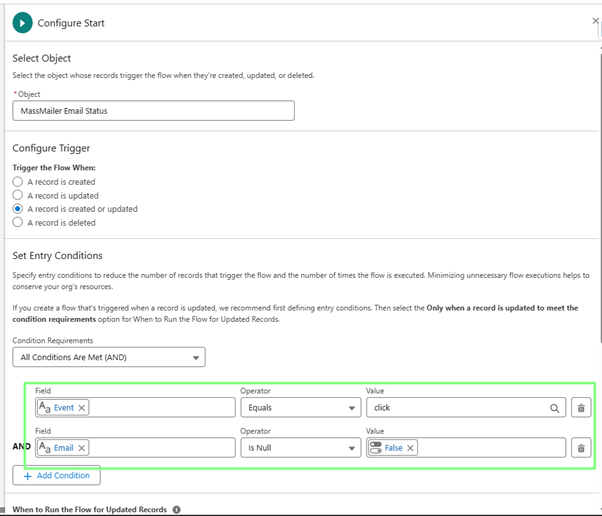This screenshot has height=516, width=602.
Task: Click the 'Trigger the Flow When:' label
Action: point(54,168)
